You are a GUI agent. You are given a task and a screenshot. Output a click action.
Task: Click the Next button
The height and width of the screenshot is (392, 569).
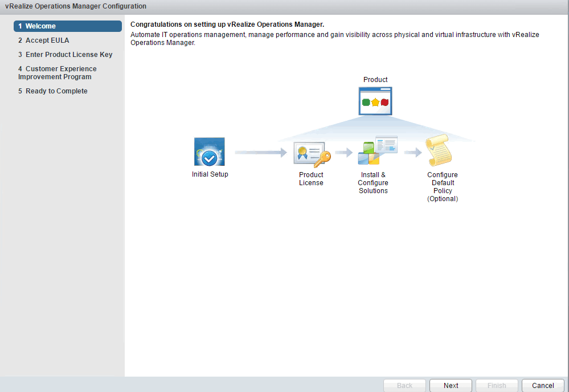(451, 386)
